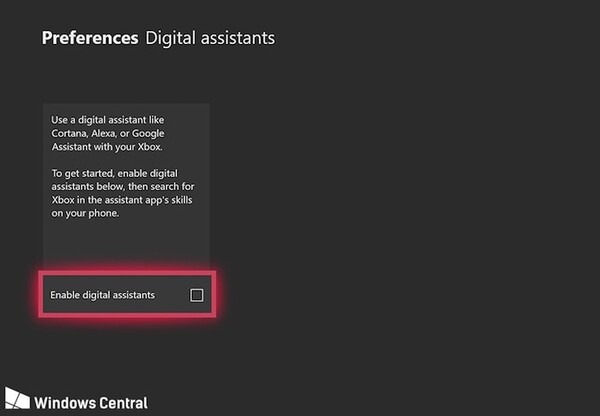
Task: Click the word "Central" in the watermark
Action: (120, 403)
